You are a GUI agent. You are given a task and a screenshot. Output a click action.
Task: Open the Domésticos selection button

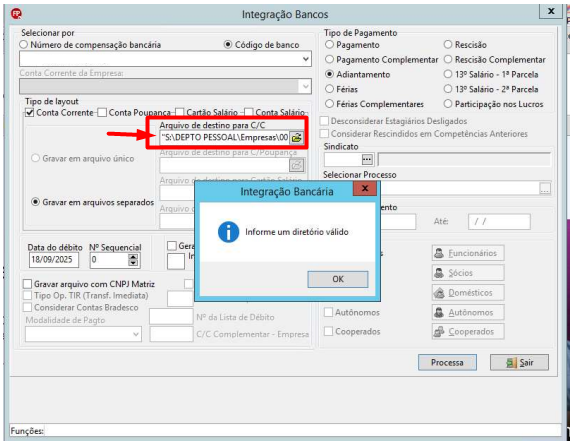pyautogui.click(x=468, y=292)
